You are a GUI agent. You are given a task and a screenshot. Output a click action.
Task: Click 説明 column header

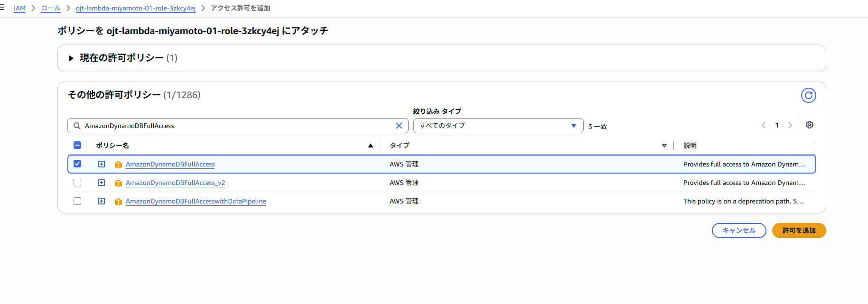(690, 146)
